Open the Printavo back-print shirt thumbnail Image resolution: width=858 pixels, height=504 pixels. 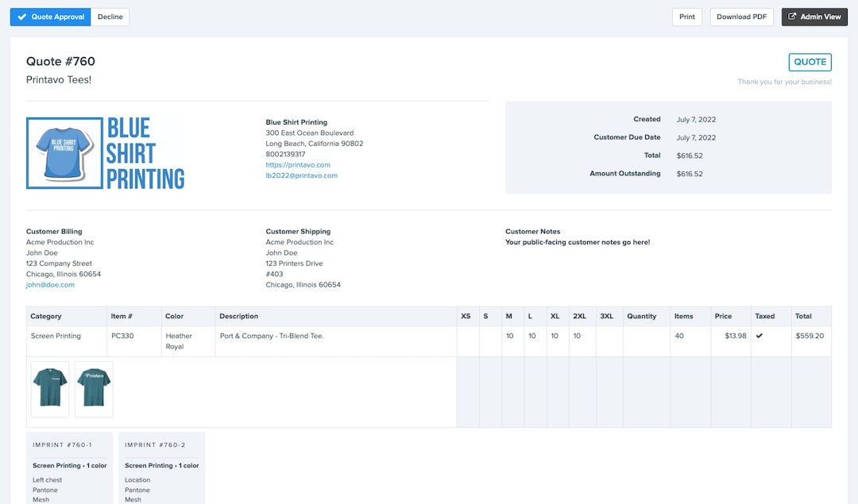93,389
